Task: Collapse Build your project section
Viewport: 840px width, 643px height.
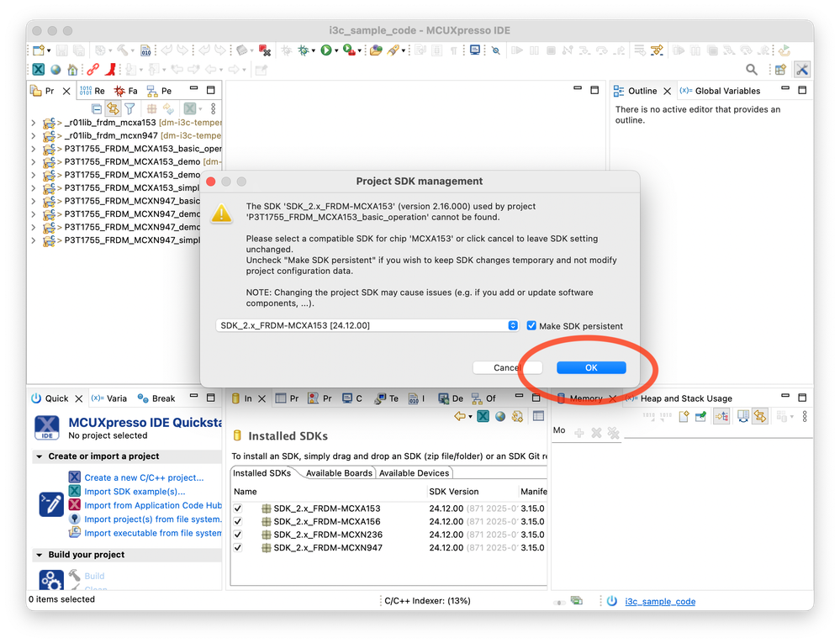Action: (x=40, y=556)
